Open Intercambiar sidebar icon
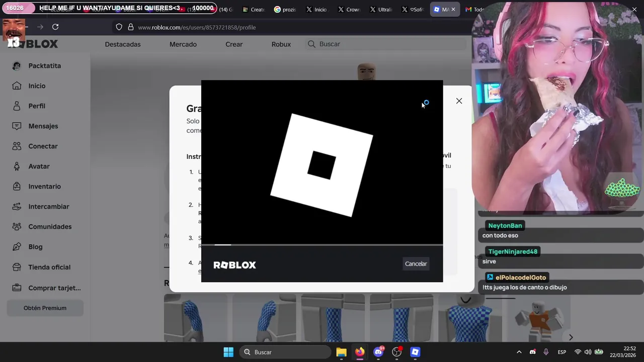Image resolution: width=644 pixels, height=362 pixels. pyautogui.click(x=17, y=207)
